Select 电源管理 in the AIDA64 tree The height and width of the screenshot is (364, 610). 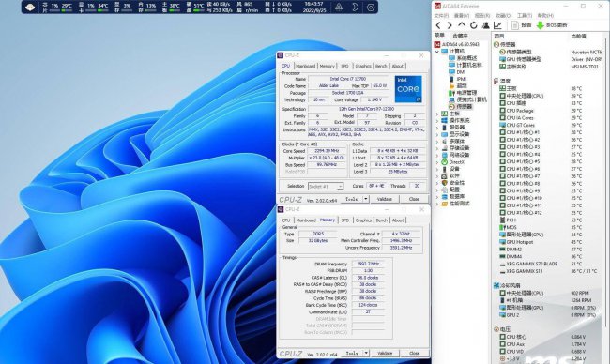pos(463,93)
